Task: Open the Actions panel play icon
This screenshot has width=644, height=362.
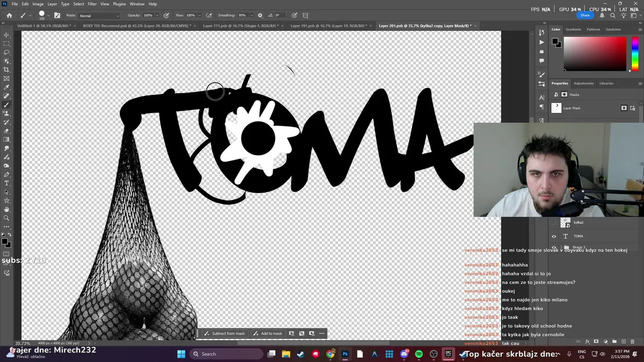Action: coord(541,42)
